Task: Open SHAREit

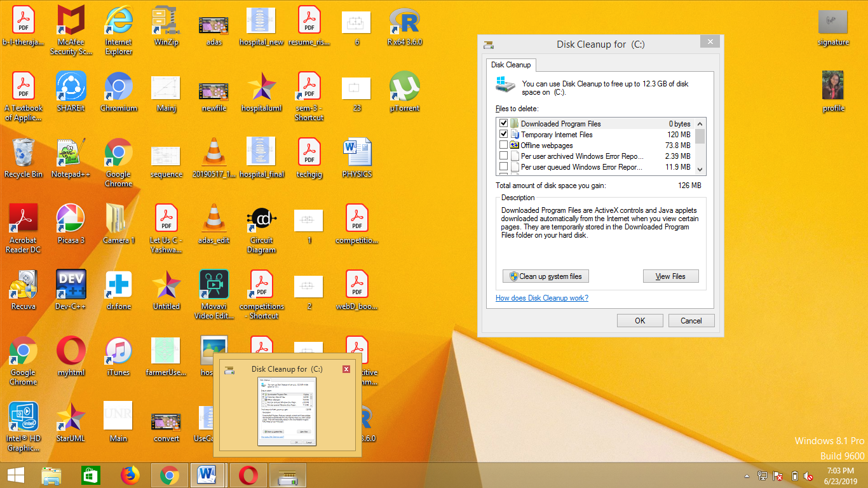Action: [71, 86]
